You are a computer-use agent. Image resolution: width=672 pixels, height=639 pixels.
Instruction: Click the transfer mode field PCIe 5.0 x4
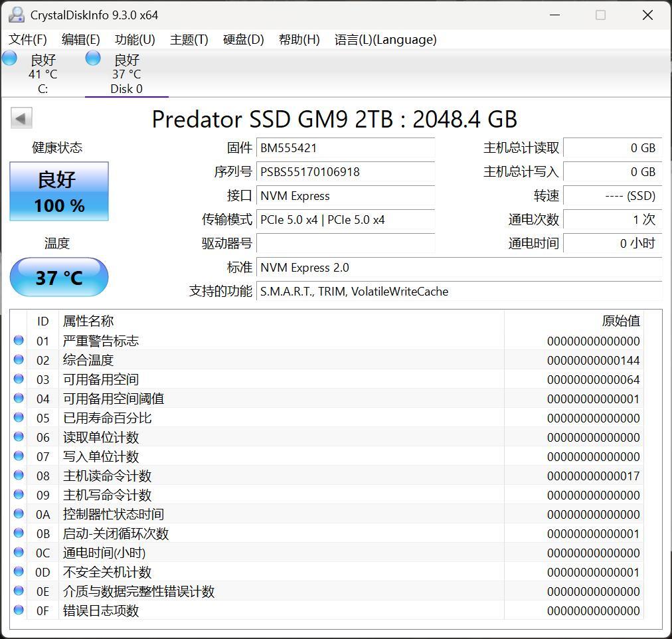coord(345,220)
